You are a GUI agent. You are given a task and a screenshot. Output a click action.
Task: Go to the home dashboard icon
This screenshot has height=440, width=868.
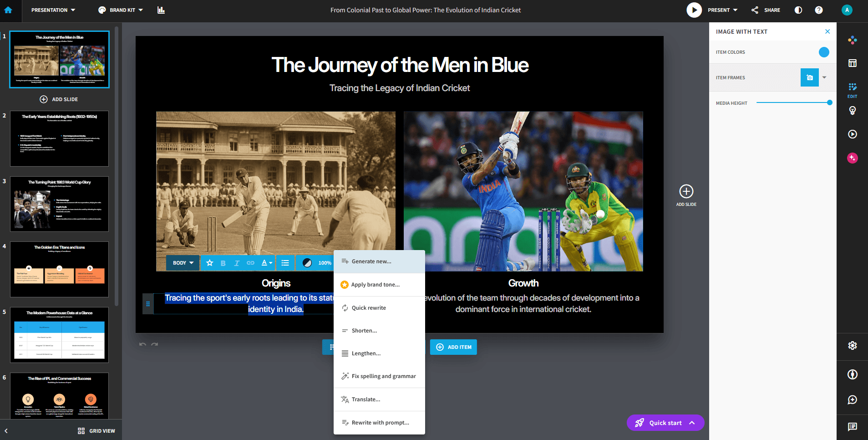tap(8, 10)
